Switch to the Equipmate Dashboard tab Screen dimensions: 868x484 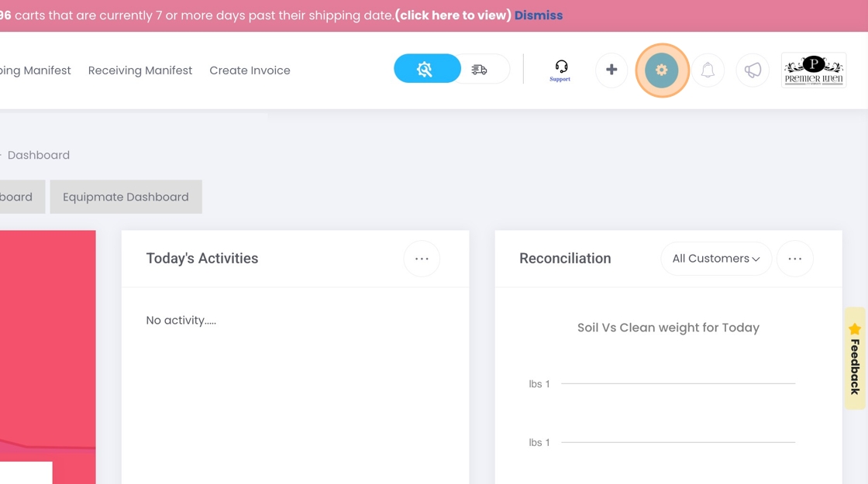126,197
